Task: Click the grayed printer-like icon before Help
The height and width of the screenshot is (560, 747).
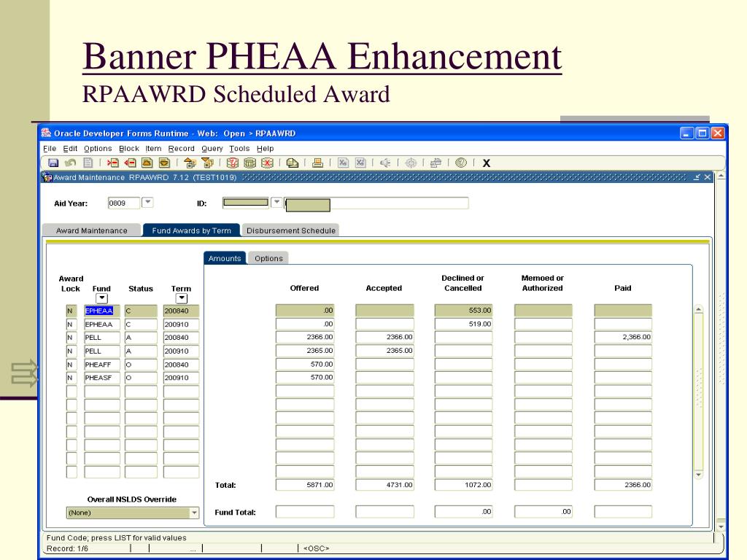Action: (x=436, y=163)
